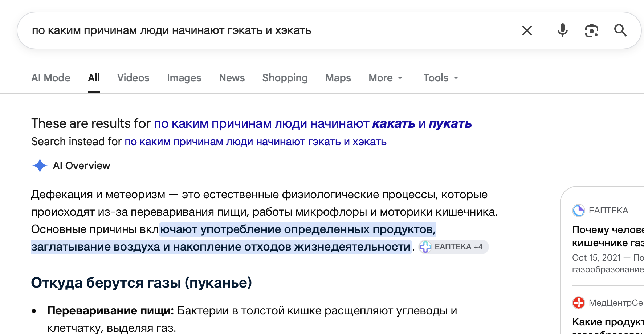Select the All results tab

point(94,78)
